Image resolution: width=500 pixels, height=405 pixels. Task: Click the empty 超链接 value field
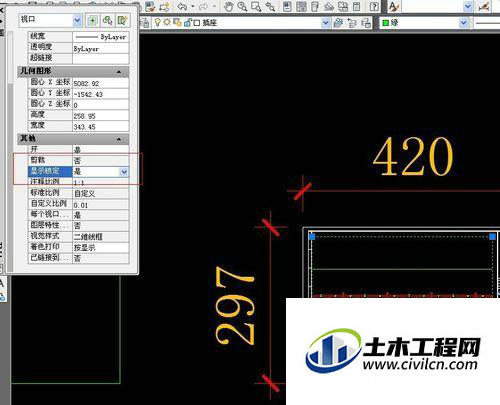coord(101,59)
